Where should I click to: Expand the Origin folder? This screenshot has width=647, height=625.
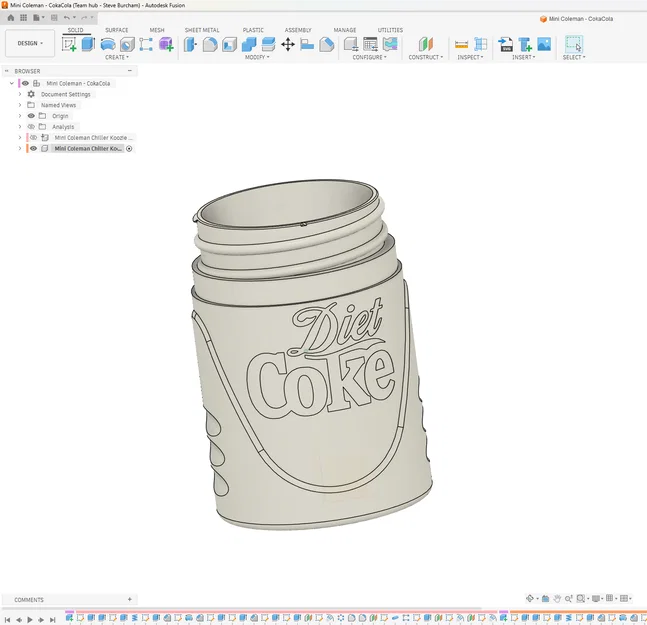(x=20, y=116)
